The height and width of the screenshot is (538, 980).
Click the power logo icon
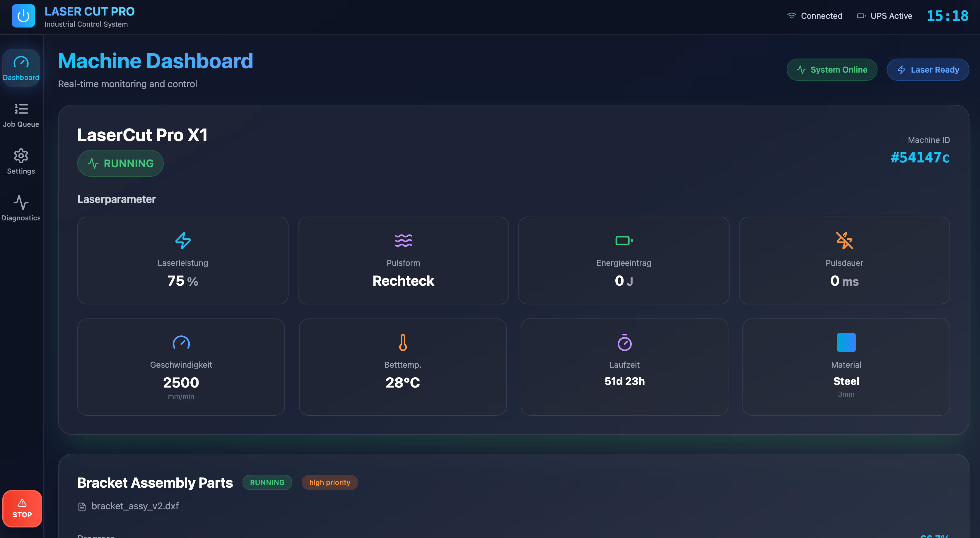coord(23,16)
